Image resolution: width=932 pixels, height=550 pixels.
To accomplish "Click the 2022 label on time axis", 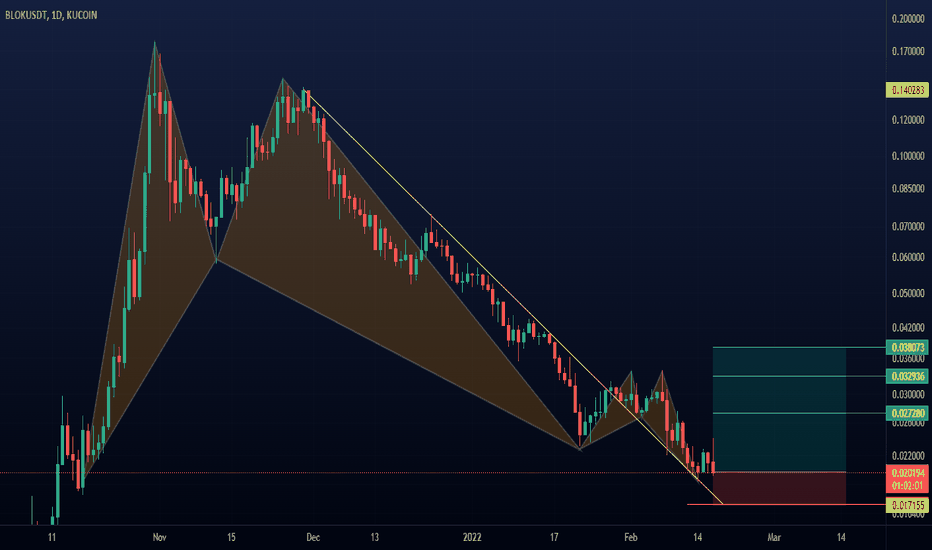I will coord(472,538).
